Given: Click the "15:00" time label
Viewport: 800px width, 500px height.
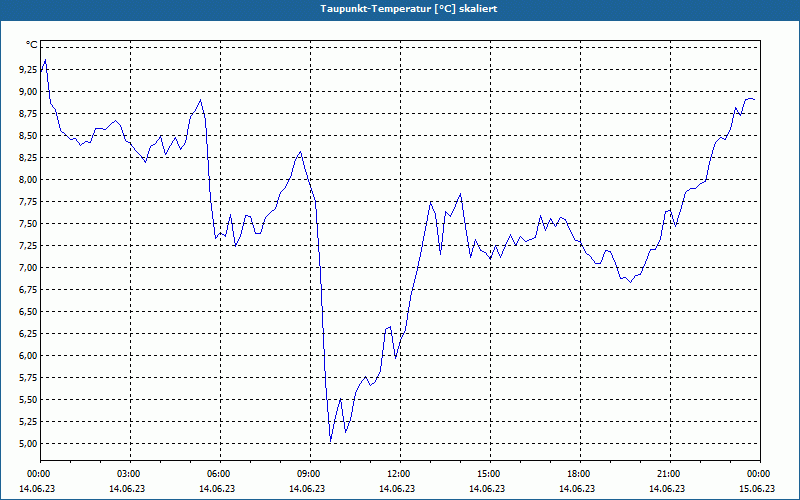Looking at the screenshot, I should 490,474.
